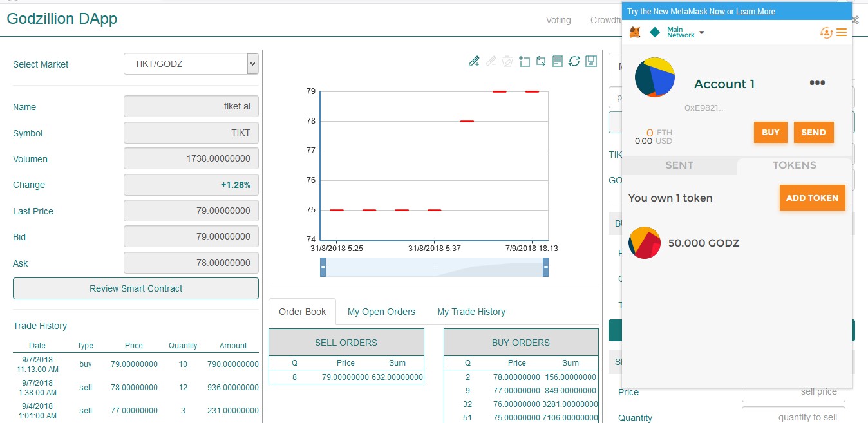
Task: Click trade history amount 231.00000000
Action: tap(233, 411)
